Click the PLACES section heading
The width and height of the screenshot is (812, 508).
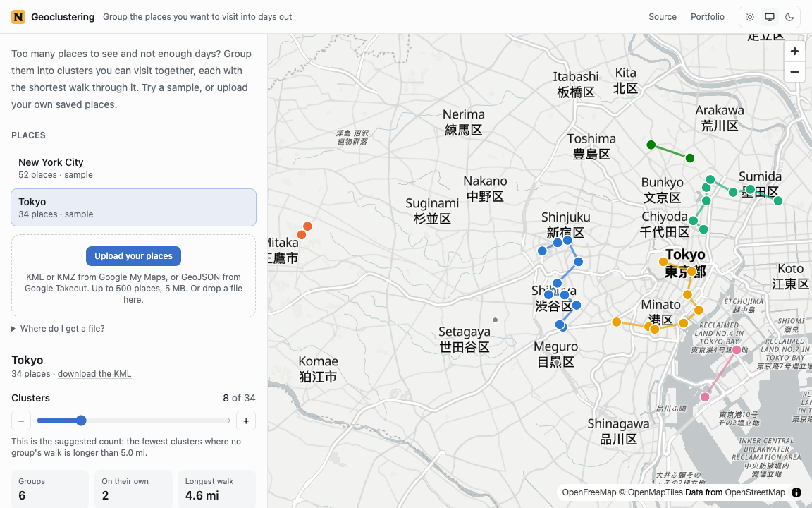pos(28,135)
